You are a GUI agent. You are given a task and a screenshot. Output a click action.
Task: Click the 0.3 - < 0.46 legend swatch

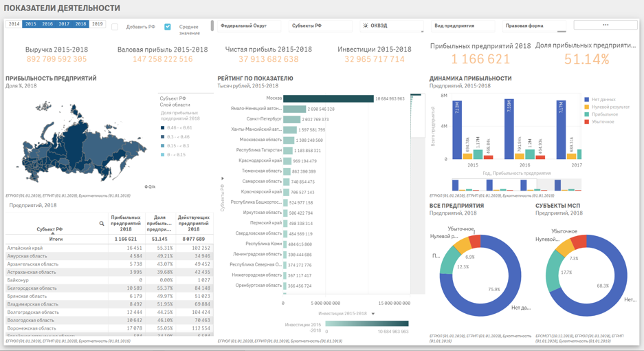click(162, 136)
